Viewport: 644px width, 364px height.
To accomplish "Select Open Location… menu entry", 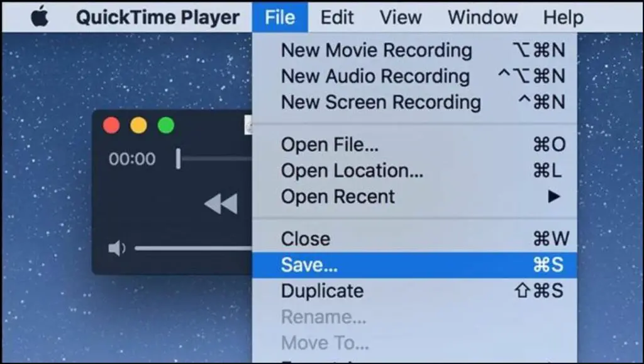I will click(x=414, y=170).
